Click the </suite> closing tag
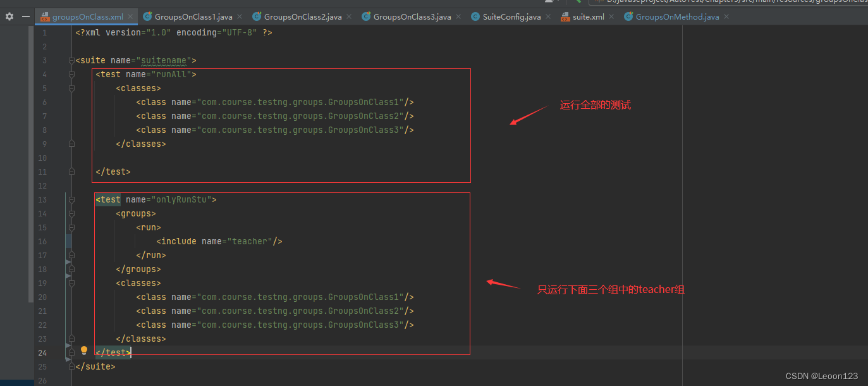This screenshot has height=386, width=868. (x=95, y=367)
